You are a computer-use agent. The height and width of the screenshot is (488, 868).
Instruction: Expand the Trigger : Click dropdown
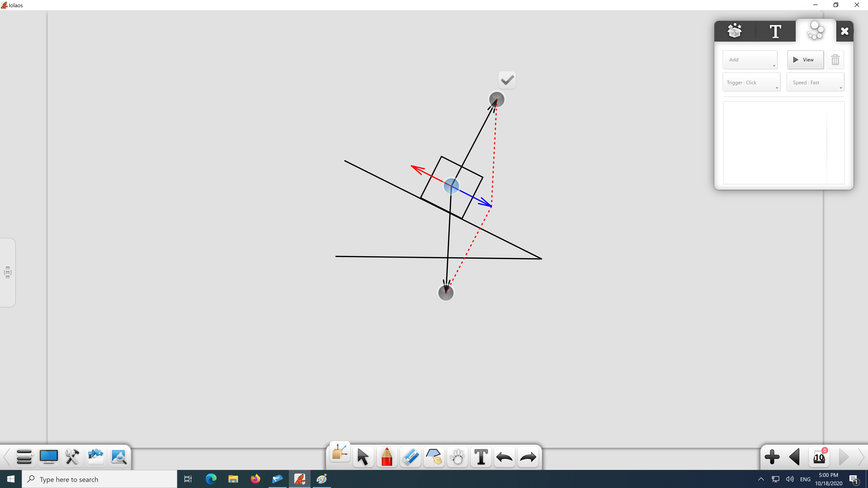pyautogui.click(x=751, y=82)
